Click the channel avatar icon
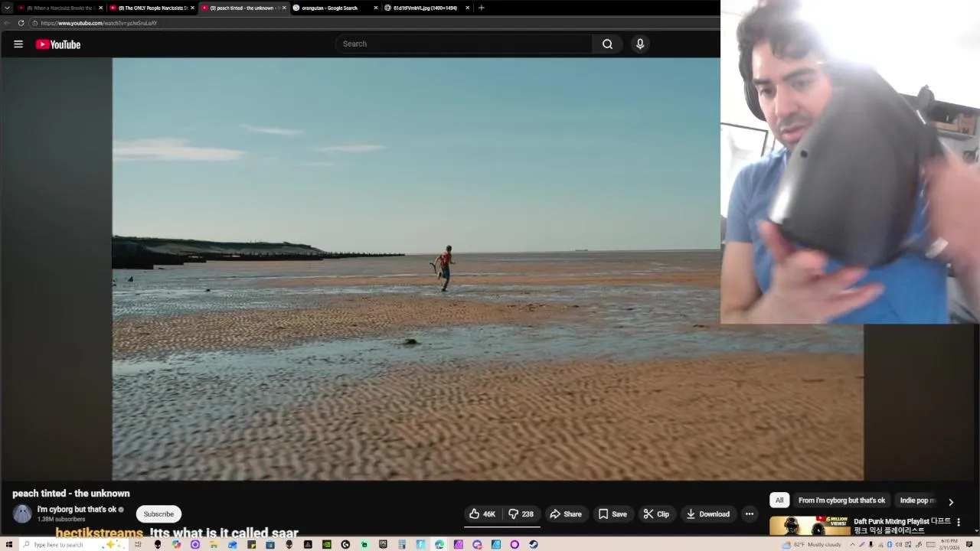980x551 pixels. pyautogui.click(x=22, y=514)
